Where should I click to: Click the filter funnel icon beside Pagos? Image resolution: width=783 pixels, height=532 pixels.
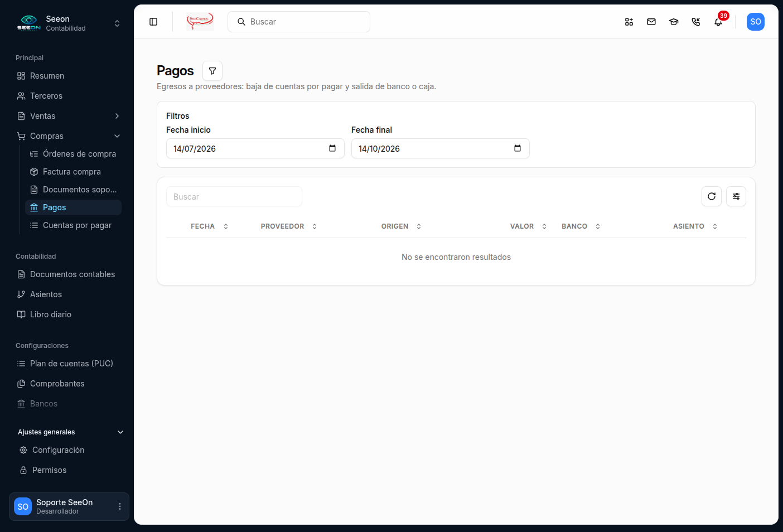(212, 71)
